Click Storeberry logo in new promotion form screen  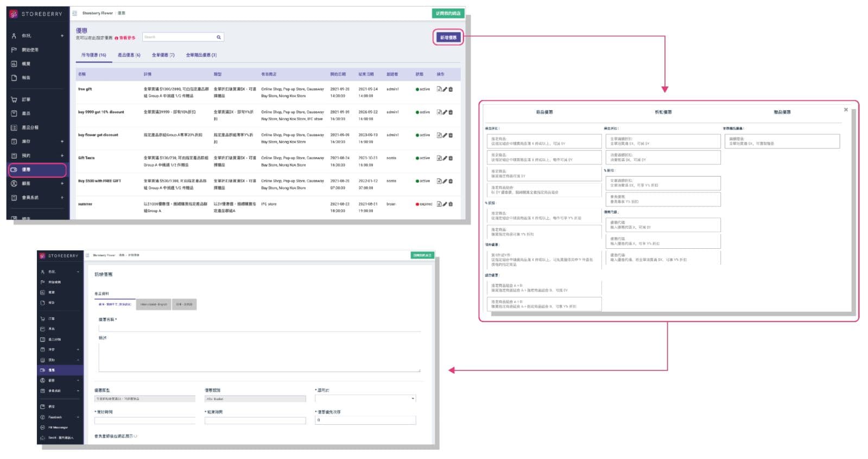pos(59,255)
